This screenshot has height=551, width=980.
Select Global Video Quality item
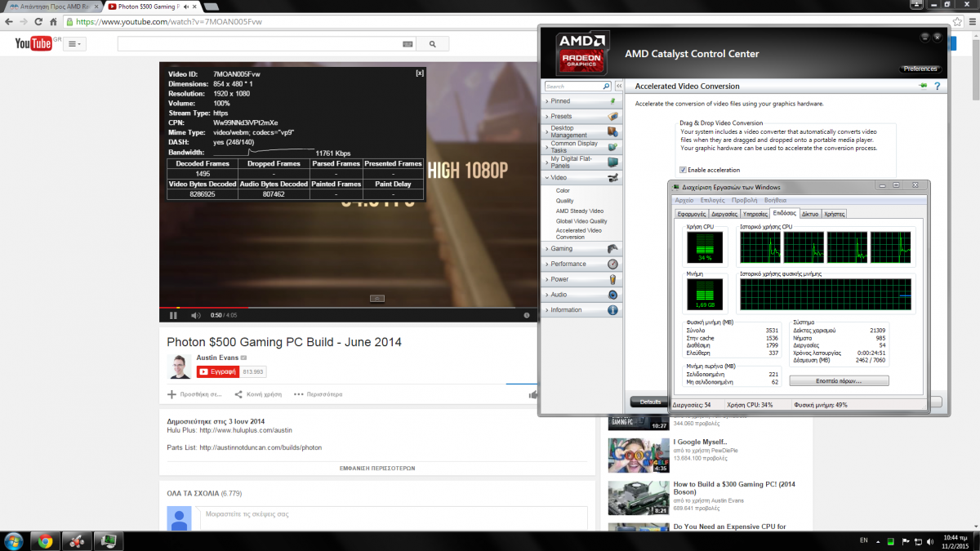581,221
